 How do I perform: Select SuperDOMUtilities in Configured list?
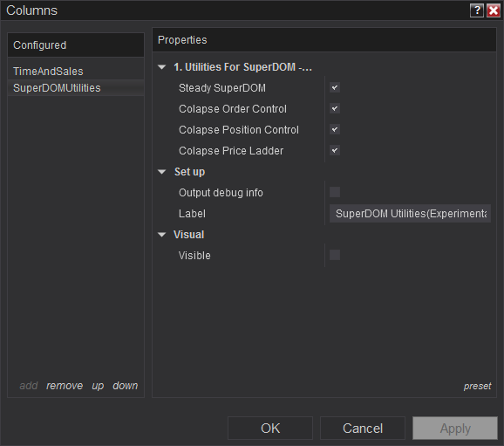pyautogui.click(x=76, y=88)
